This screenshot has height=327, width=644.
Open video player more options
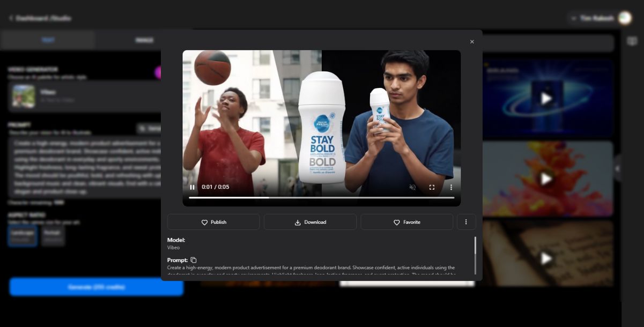click(x=451, y=187)
